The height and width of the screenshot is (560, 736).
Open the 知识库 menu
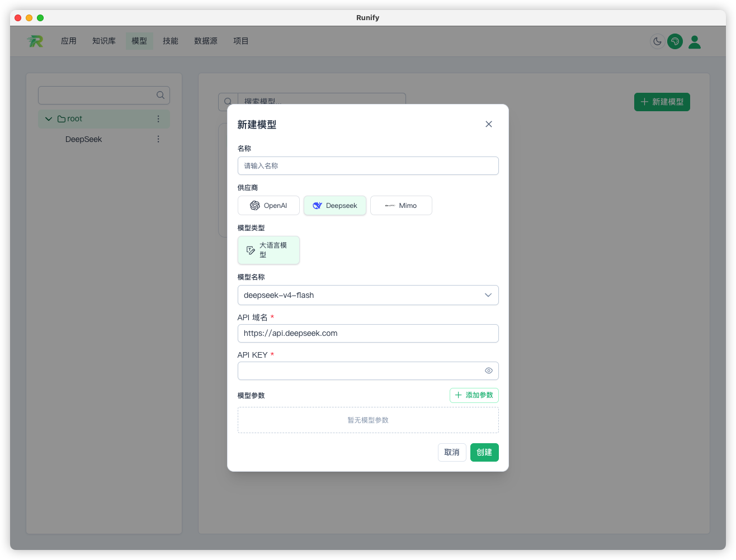tap(104, 41)
